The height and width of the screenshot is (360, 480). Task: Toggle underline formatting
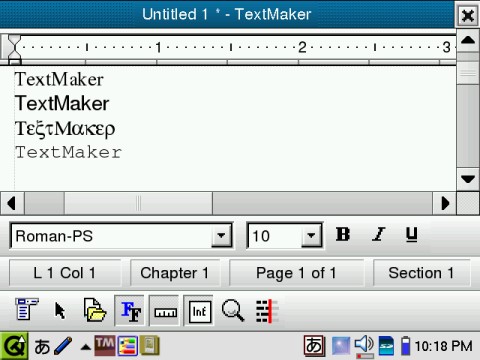[412, 234]
